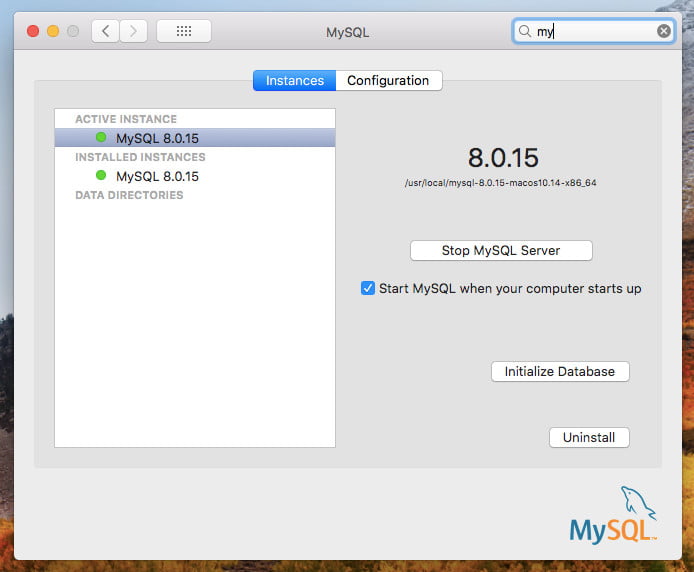The width and height of the screenshot is (694, 572).
Task: Open the Configuration tab
Action: [x=388, y=81]
